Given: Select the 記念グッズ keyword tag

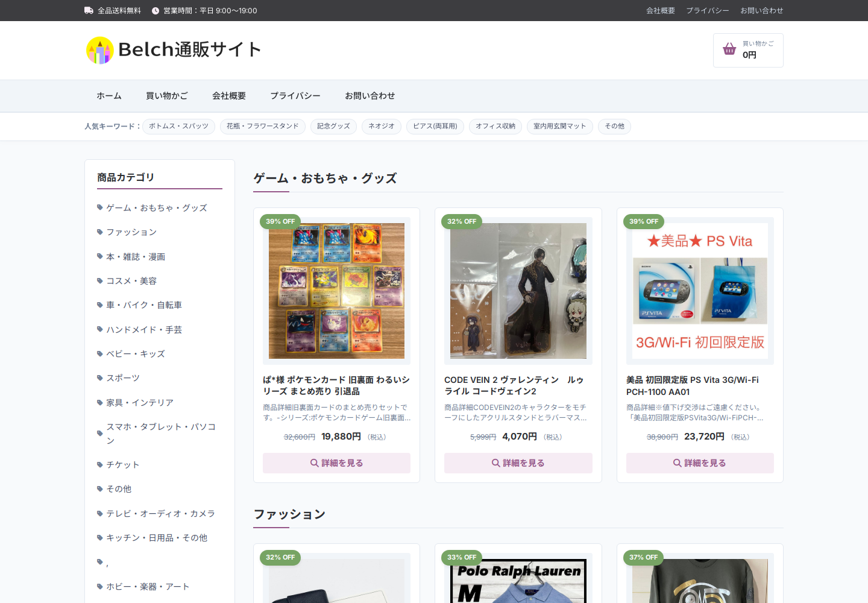Looking at the screenshot, I should pyautogui.click(x=333, y=126).
